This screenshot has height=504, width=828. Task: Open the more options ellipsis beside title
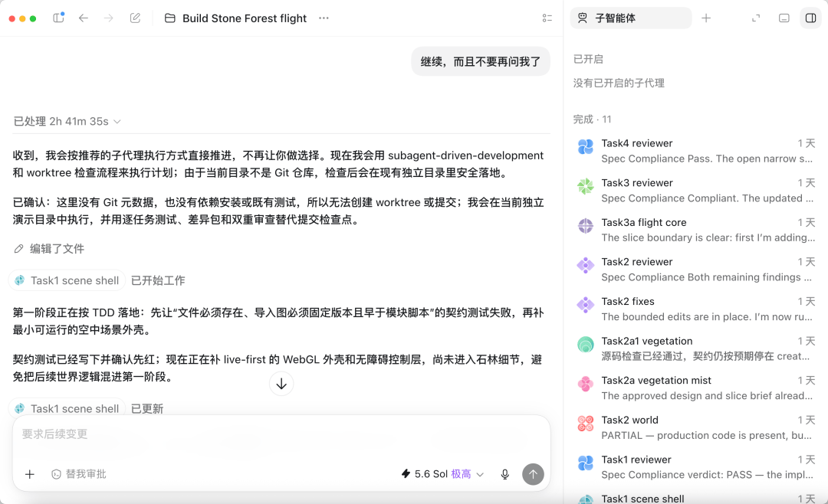click(x=324, y=18)
